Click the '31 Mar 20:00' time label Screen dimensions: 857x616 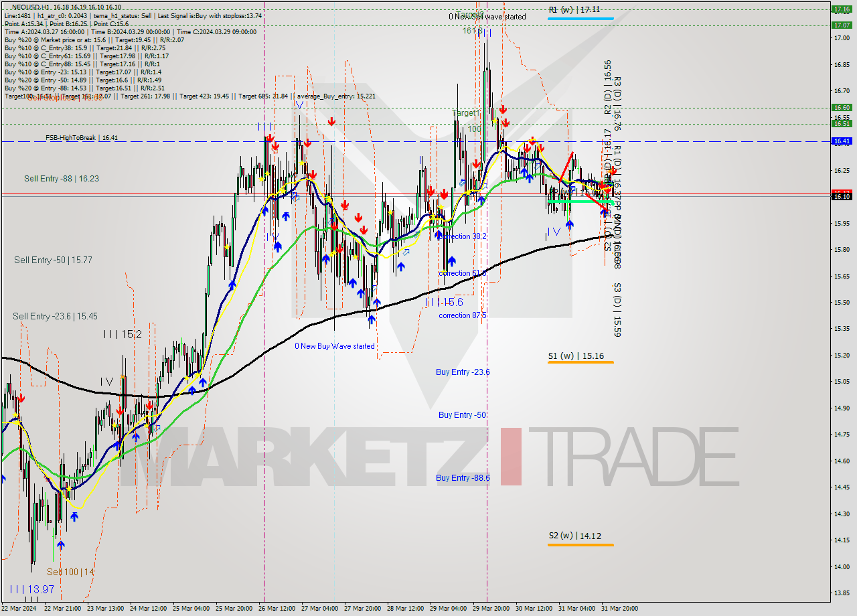(619, 609)
